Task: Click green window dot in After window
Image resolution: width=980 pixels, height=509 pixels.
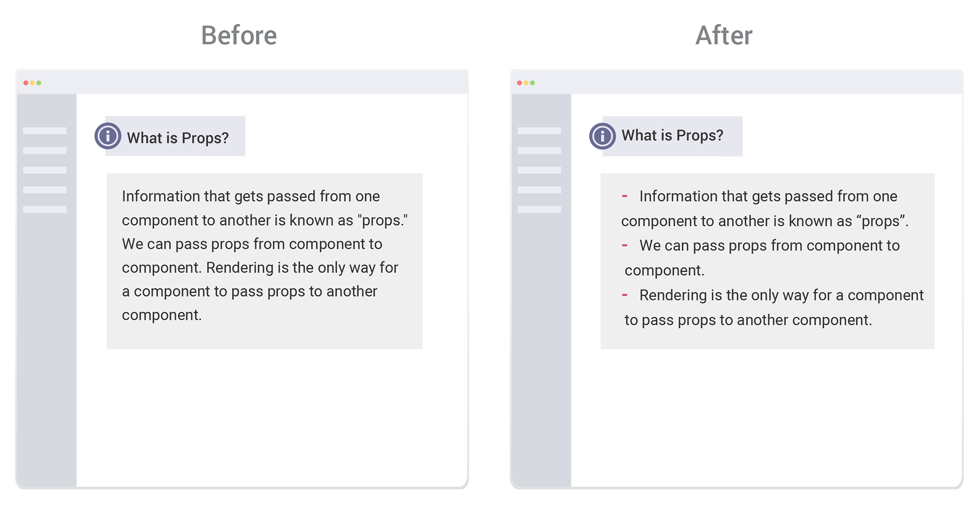Action: (x=533, y=83)
